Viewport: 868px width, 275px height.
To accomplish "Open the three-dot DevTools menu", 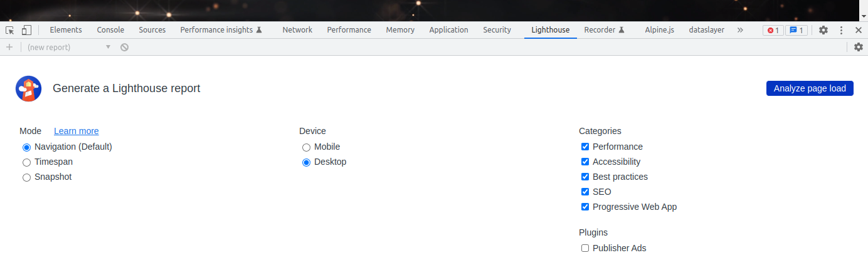I will click(840, 30).
